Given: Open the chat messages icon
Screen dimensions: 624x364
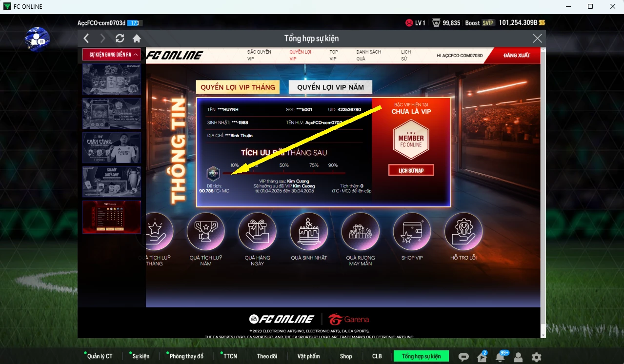Looking at the screenshot, I should (464, 357).
